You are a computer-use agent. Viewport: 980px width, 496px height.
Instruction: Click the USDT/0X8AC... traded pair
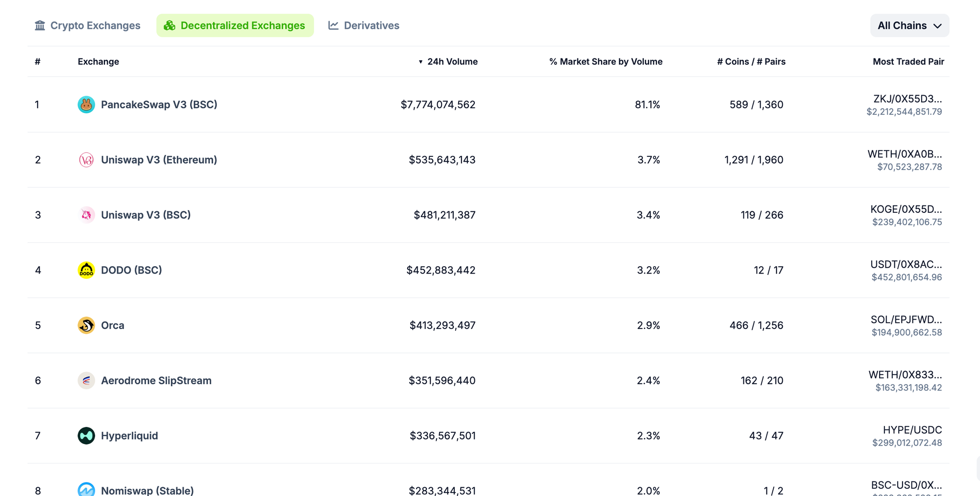click(x=906, y=265)
